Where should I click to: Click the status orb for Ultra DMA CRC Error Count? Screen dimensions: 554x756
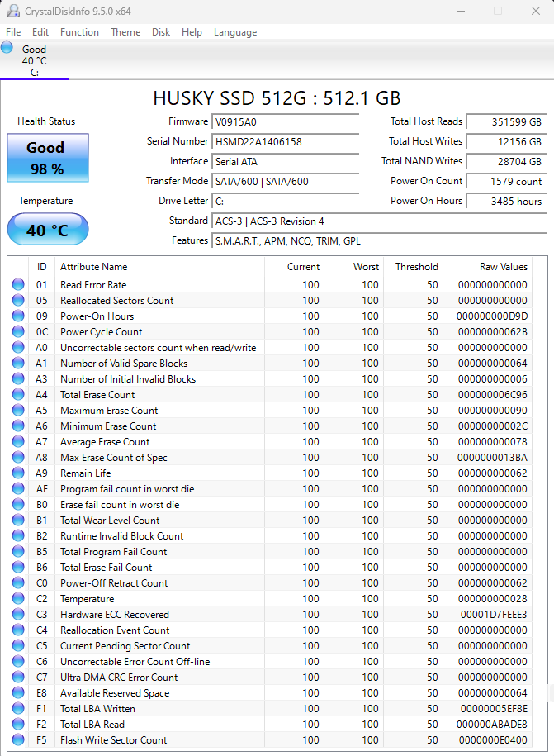click(x=18, y=677)
